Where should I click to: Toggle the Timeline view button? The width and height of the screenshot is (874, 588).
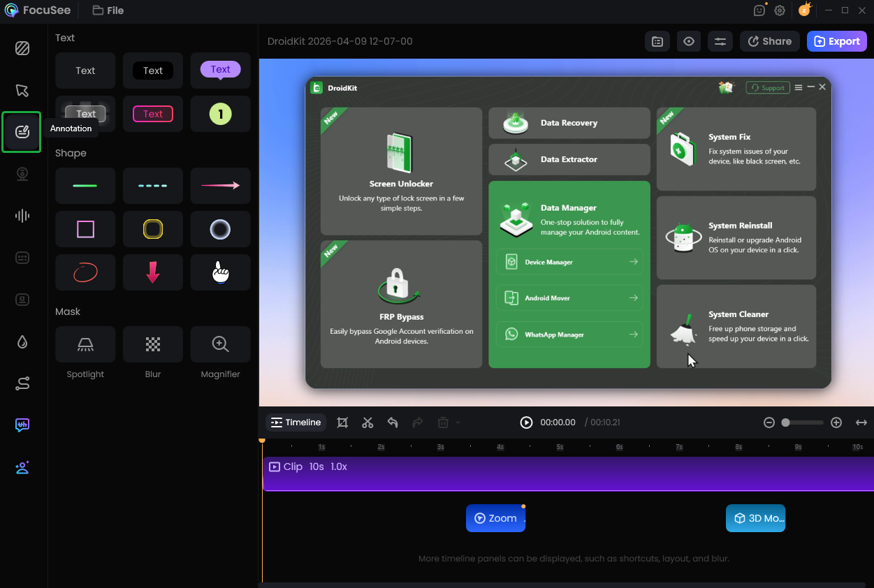tap(296, 422)
